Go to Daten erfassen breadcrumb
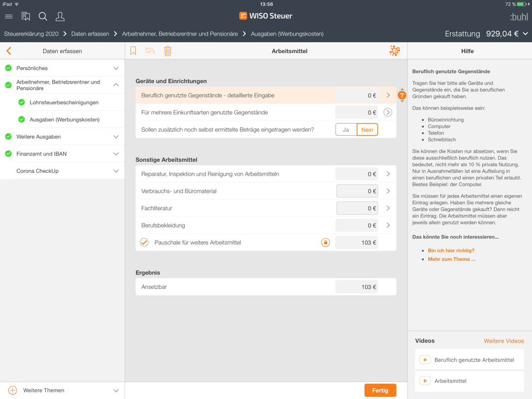This screenshot has height=399, width=532. click(90, 34)
